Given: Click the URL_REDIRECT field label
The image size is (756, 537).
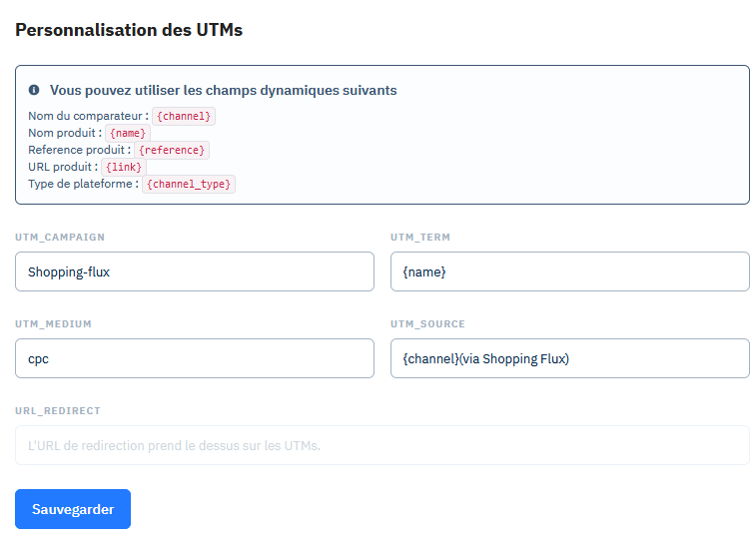Looking at the screenshot, I should 57,410.
